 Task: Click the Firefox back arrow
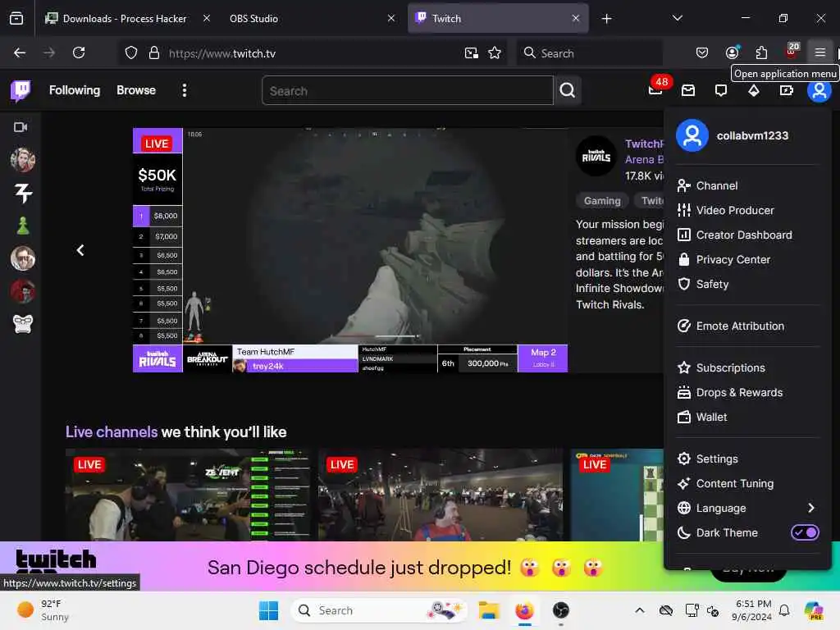coord(20,53)
